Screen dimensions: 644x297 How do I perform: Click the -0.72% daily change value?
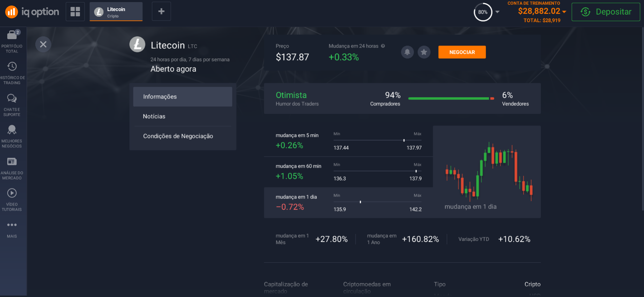[x=290, y=207]
